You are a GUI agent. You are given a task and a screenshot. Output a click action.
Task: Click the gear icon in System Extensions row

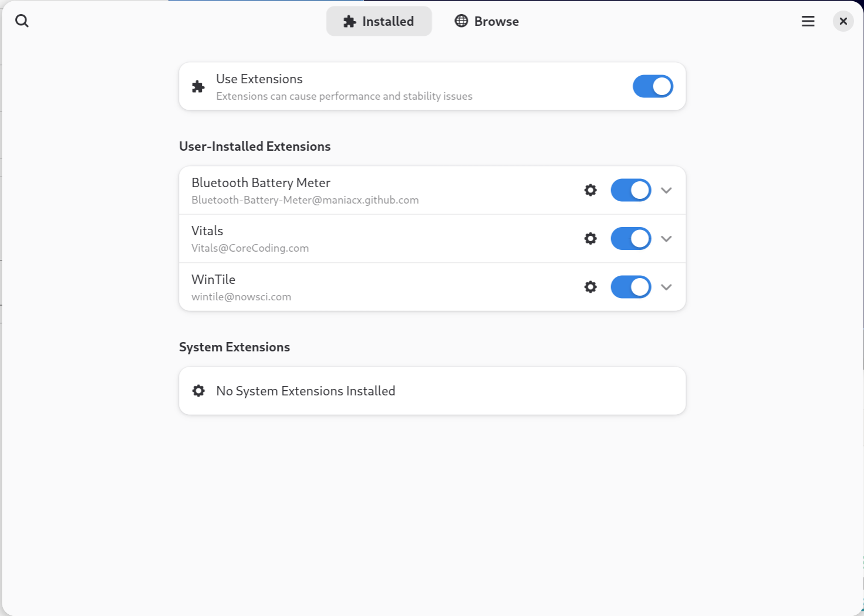198,391
